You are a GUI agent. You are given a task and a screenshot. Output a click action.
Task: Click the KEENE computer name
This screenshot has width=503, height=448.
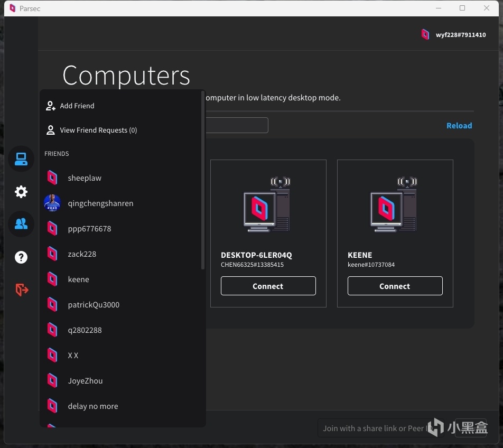pos(360,255)
